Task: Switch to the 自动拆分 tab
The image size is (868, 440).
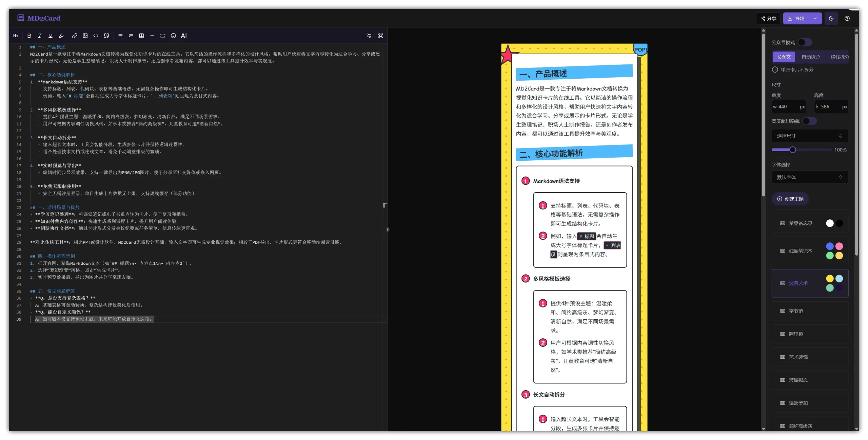Action: click(x=810, y=57)
